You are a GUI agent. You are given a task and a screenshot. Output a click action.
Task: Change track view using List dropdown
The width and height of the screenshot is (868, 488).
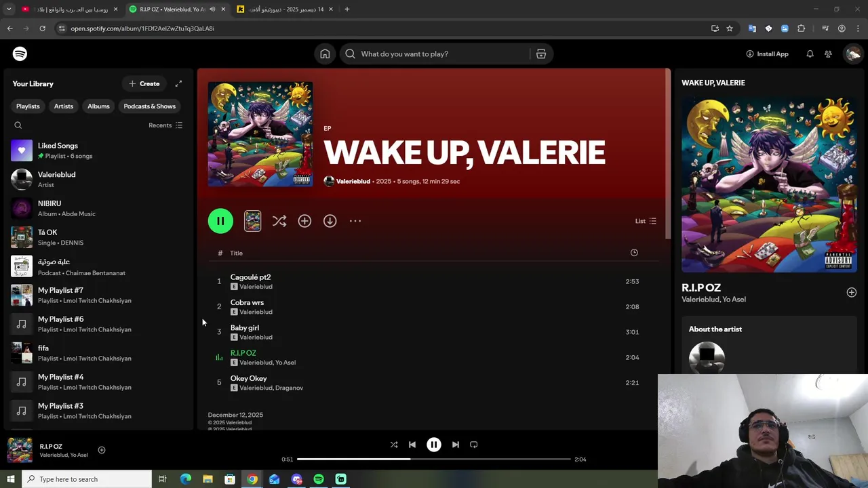pos(646,221)
